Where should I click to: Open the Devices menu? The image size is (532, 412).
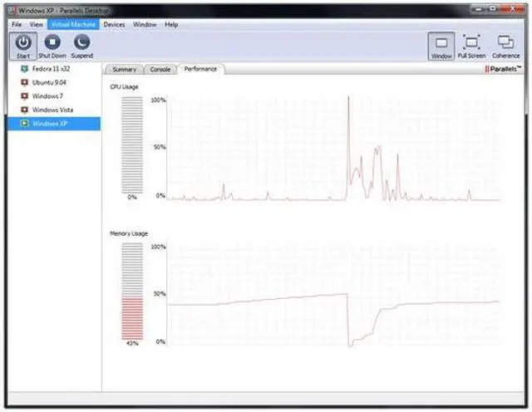click(114, 24)
